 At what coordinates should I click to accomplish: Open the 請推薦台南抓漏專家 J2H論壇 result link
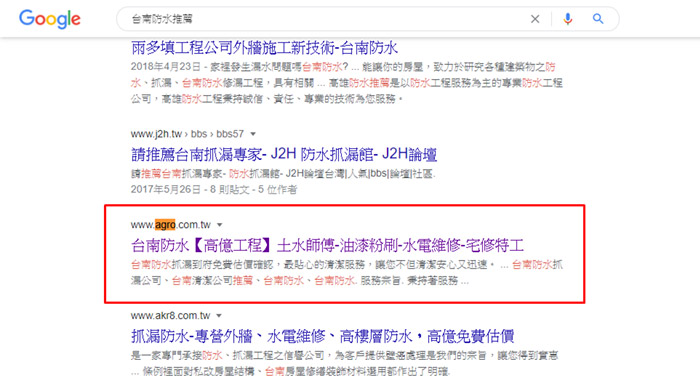tap(283, 155)
